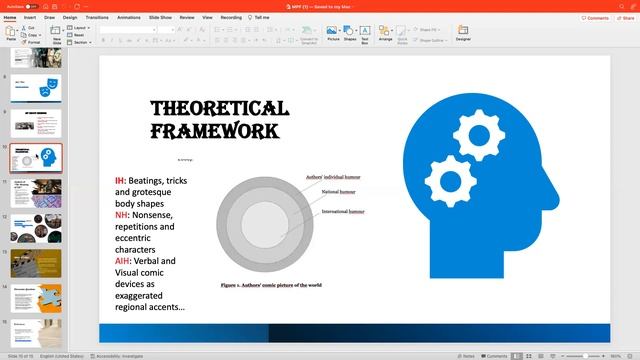Switch to the Design tab
640x360 pixels.
coord(70,18)
